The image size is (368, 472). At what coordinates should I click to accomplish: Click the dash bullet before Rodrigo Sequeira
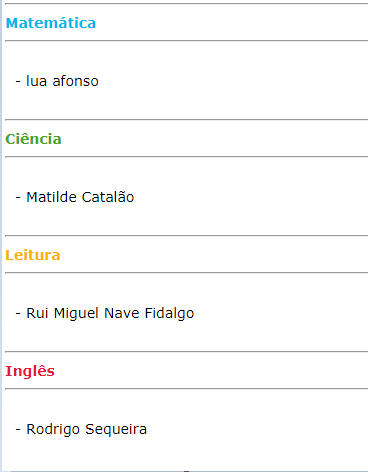coord(18,429)
